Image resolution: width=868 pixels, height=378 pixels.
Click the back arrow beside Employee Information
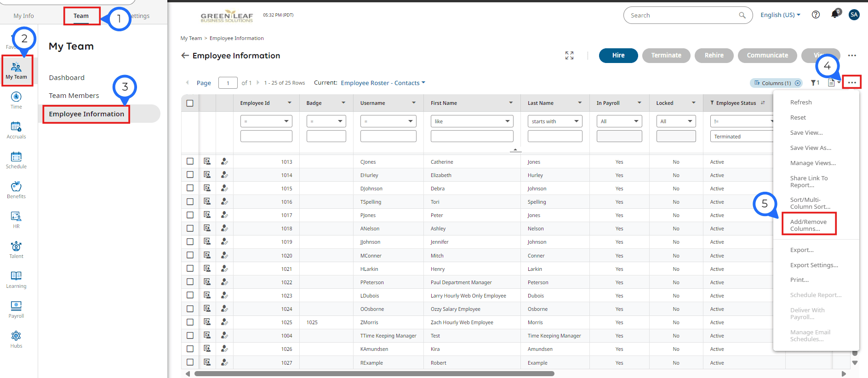(x=185, y=56)
